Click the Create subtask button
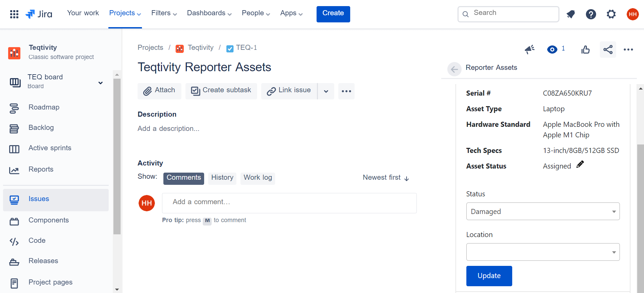This screenshot has width=644, height=293. (221, 91)
